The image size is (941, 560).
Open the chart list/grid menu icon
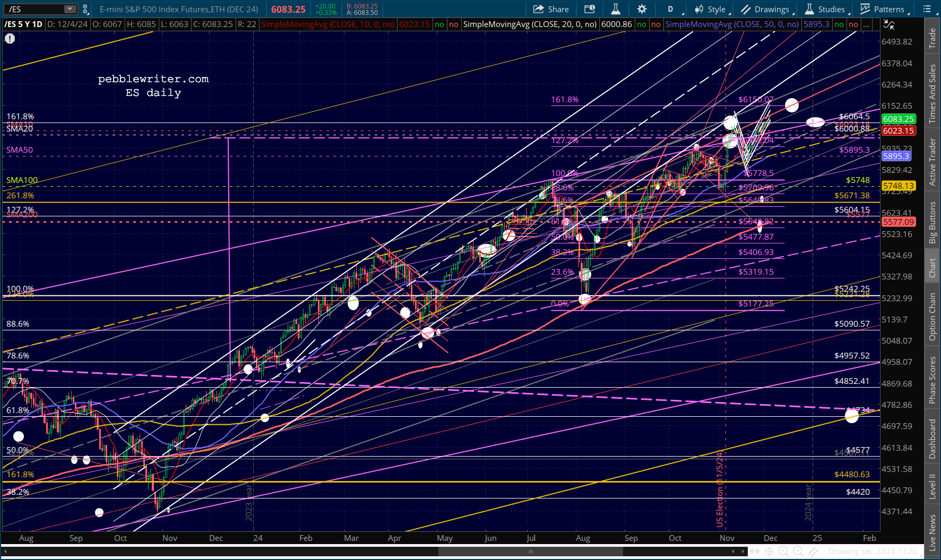pos(927,9)
